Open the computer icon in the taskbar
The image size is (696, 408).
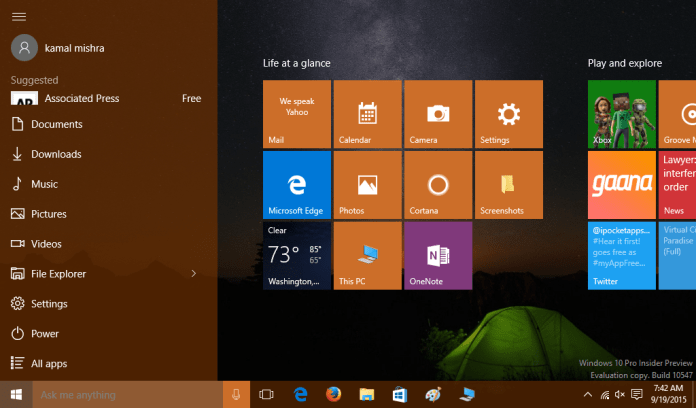pos(467,394)
